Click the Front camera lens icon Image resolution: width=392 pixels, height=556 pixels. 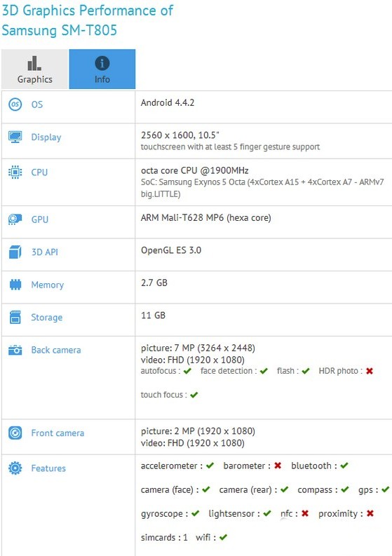15,433
